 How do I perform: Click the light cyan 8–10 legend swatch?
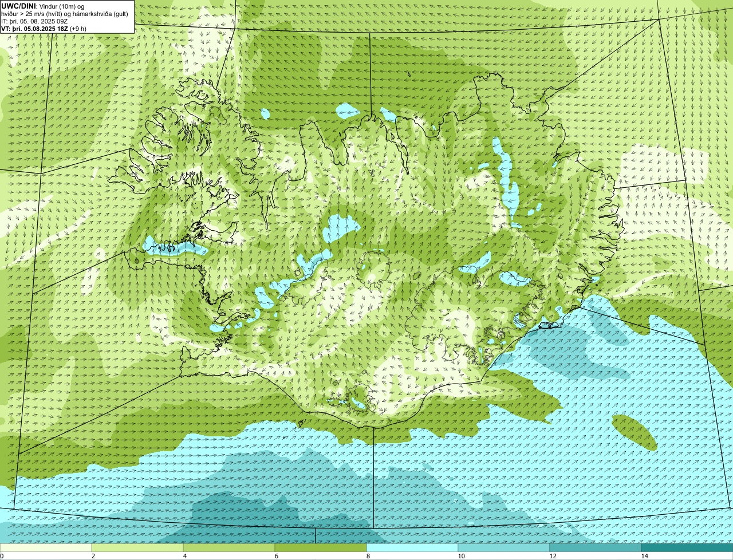point(412,547)
